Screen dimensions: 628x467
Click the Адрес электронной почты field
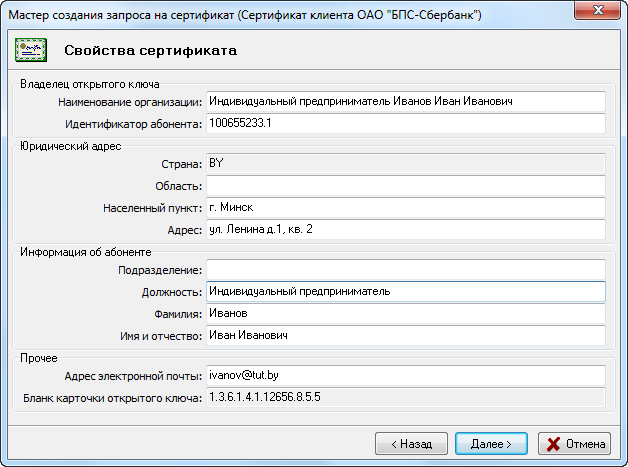coord(405,376)
